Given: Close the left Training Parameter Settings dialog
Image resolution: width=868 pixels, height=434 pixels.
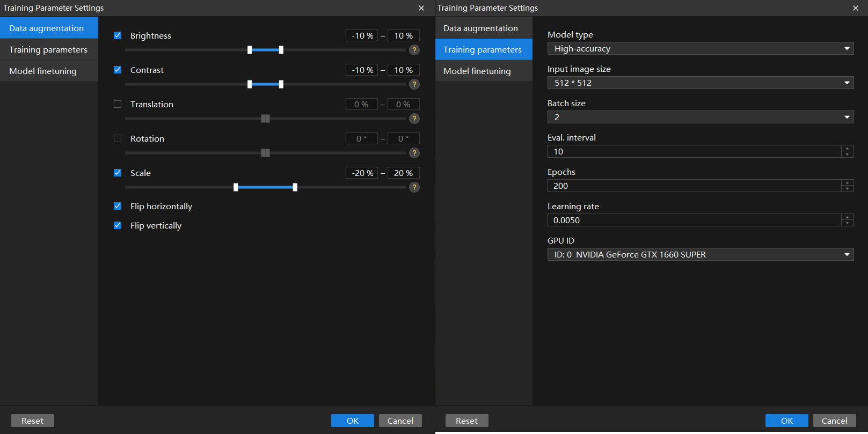Looking at the screenshot, I should point(421,8).
